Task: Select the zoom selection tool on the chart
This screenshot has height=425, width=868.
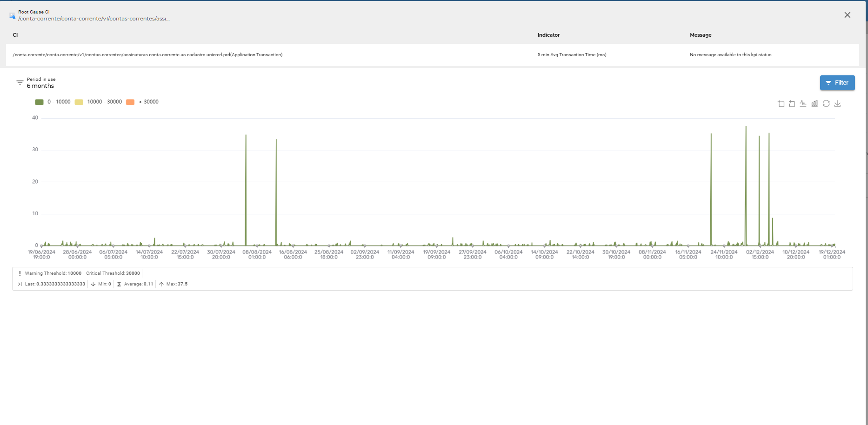Action: (x=781, y=104)
